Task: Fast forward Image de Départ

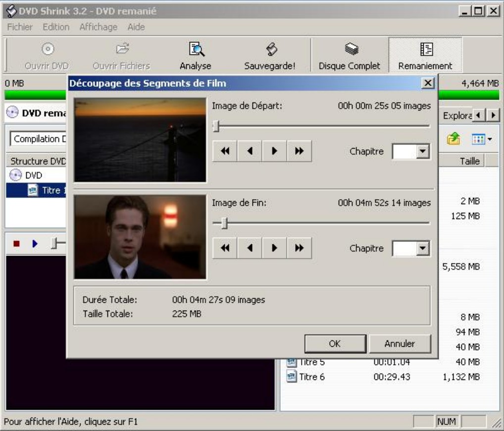Action: pyautogui.click(x=299, y=151)
